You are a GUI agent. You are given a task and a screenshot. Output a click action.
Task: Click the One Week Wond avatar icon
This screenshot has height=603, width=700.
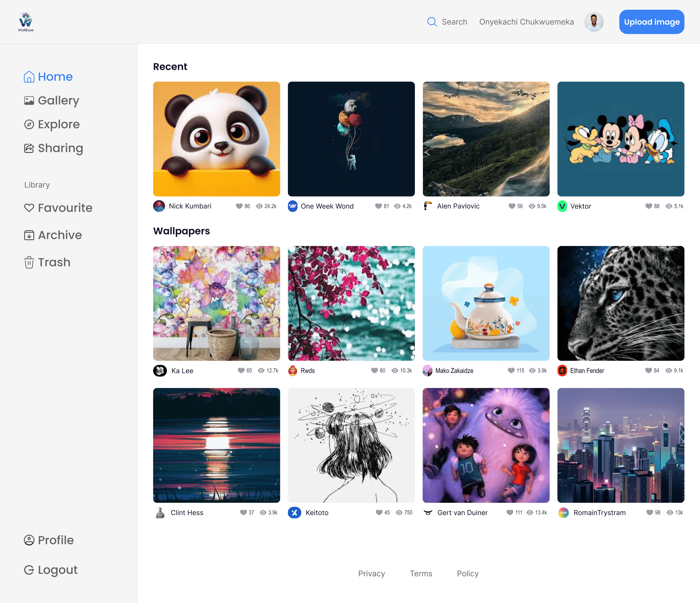pos(293,206)
